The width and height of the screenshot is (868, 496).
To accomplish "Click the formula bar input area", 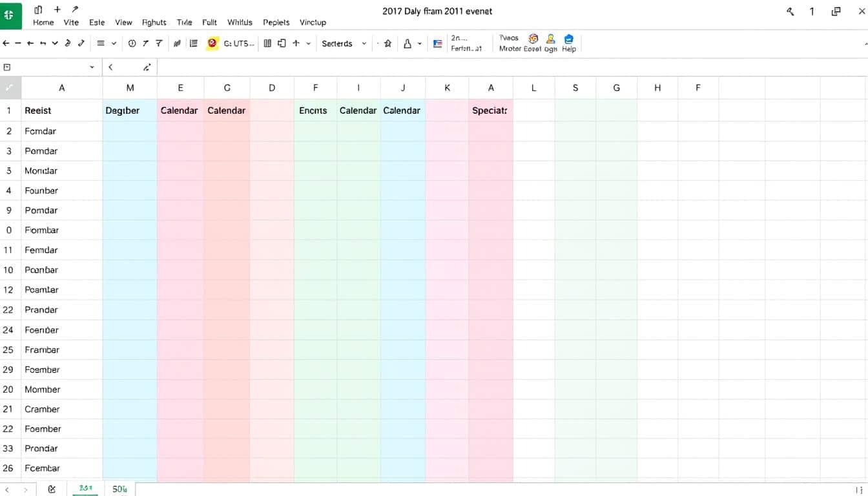I will (512, 67).
